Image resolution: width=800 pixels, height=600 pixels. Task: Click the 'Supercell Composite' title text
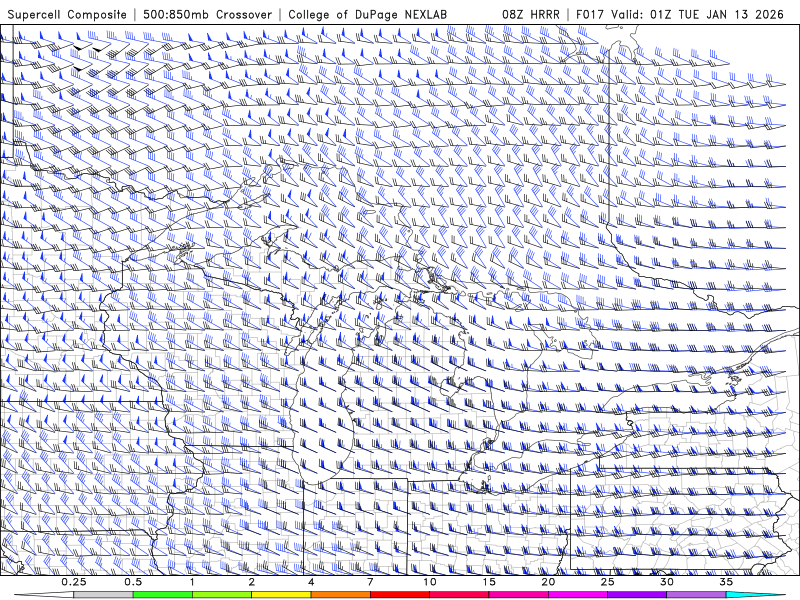pyautogui.click(x=67, y=14)
